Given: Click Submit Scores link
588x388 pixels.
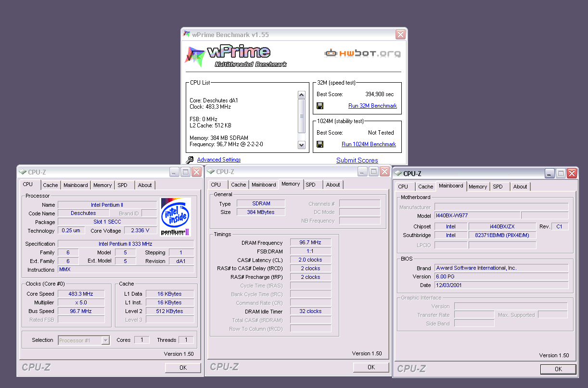Looking at the screenshot, I should 357,160.
